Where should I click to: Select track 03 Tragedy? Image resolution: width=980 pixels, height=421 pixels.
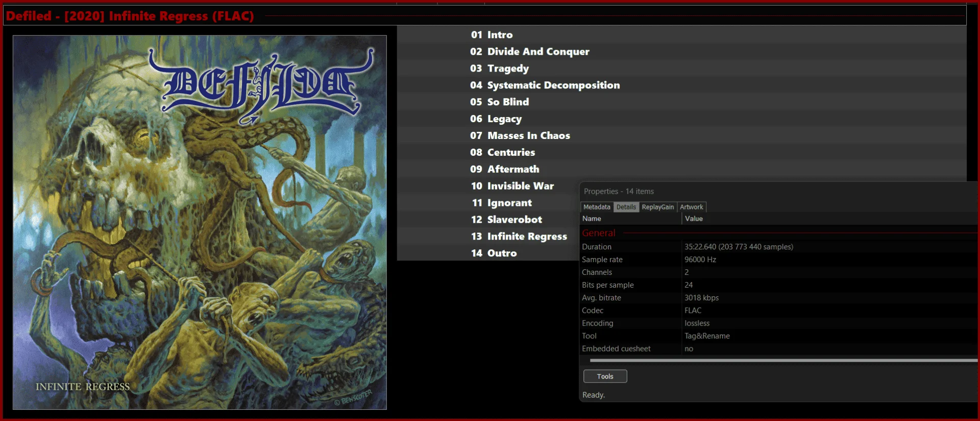pyautogui.click(x=682, y=68)
